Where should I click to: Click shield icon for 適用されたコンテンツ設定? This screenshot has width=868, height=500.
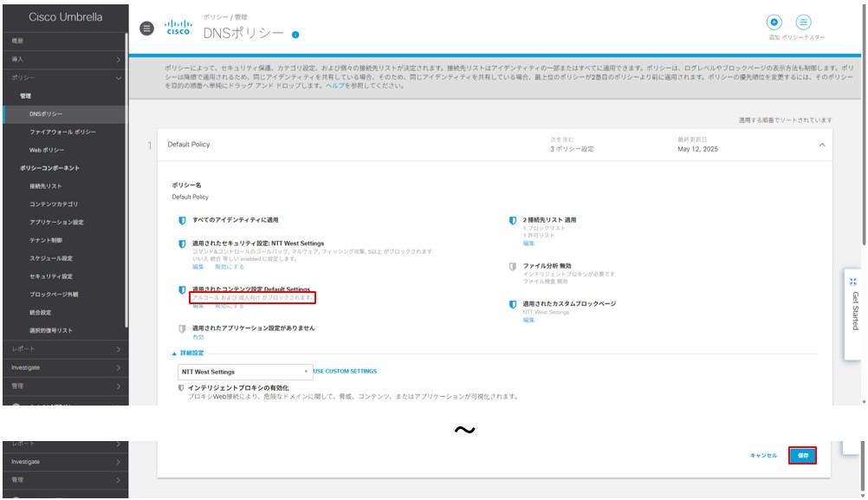tap(182, 289)
